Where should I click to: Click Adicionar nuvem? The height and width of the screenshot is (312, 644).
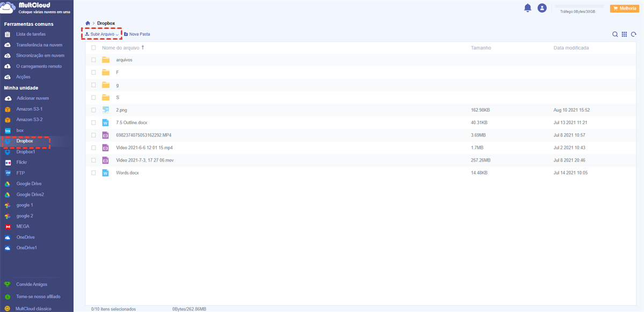click(33, 98)
